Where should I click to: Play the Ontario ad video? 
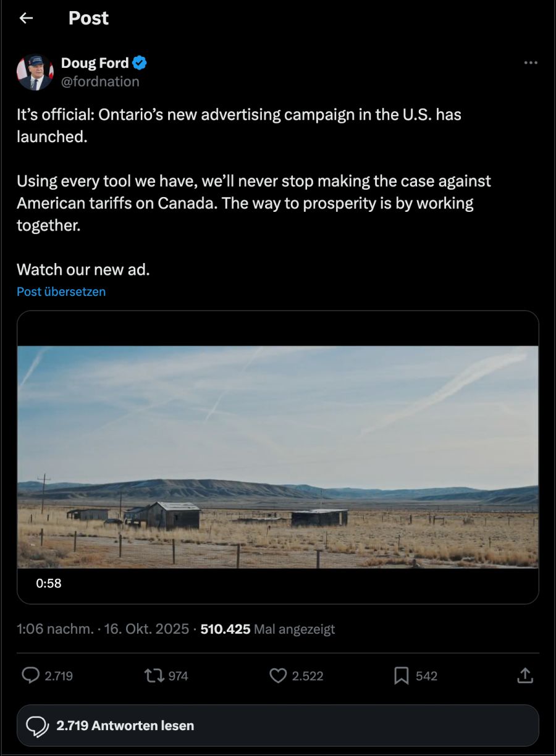[x=278, y=457]
